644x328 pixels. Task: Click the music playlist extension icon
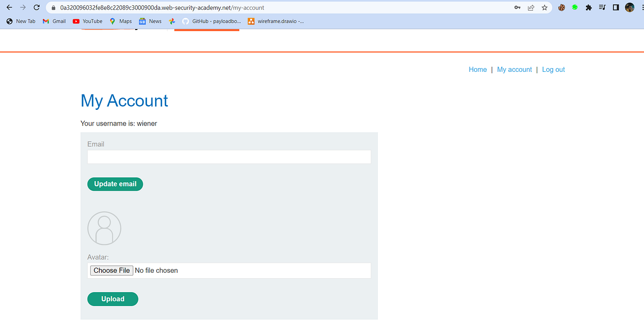[x=602, y=8]
